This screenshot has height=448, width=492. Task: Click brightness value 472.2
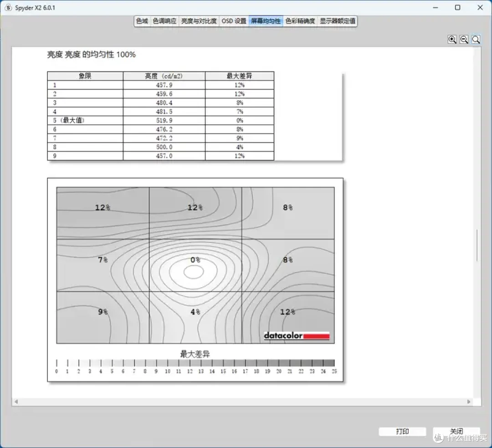[164, 138]
